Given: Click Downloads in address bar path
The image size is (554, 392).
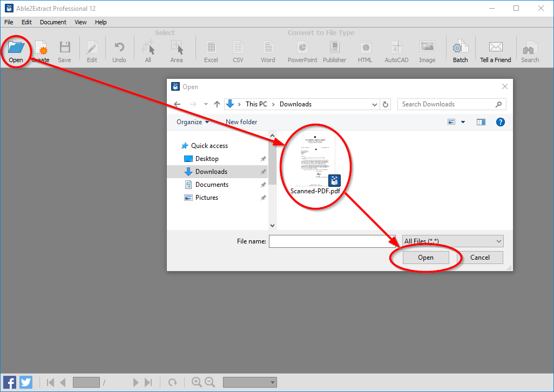Looking at the screenshot, I should [296, 104].
